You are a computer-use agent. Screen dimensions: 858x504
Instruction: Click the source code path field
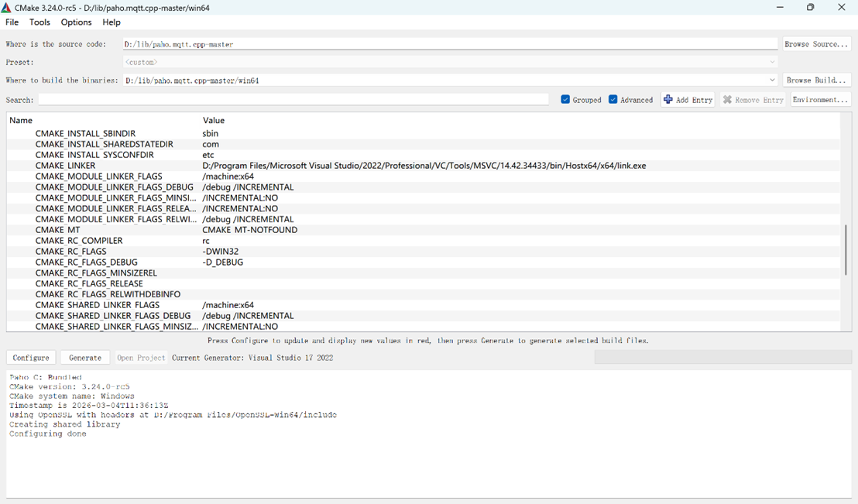451,44
